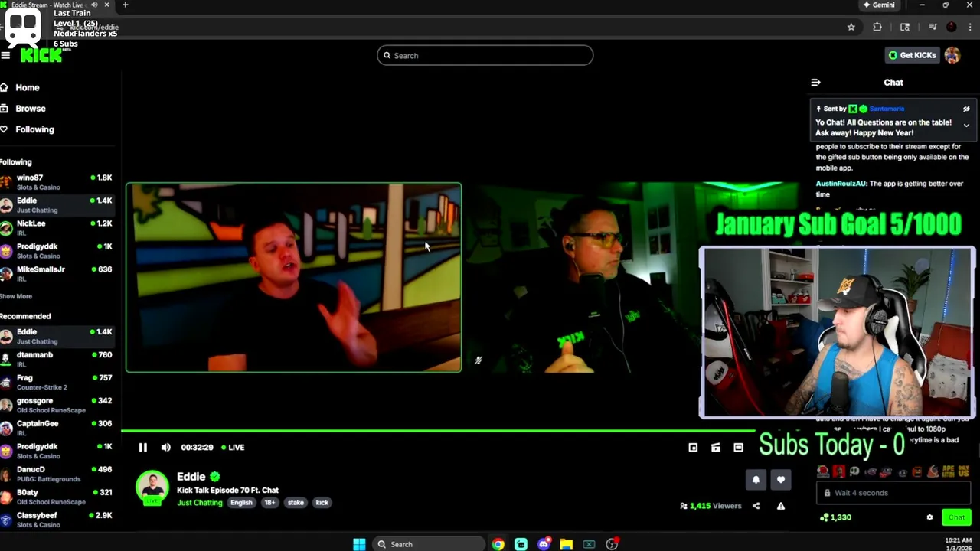This screenshot has width=980, height=551.
Task: Open Classybeef recommended channel
Action: tap(57, 520)
